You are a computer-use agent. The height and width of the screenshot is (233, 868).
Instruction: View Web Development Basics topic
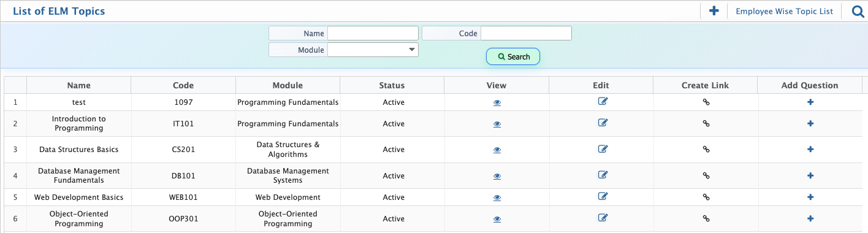pyautogui.click(x=497, y=197)
